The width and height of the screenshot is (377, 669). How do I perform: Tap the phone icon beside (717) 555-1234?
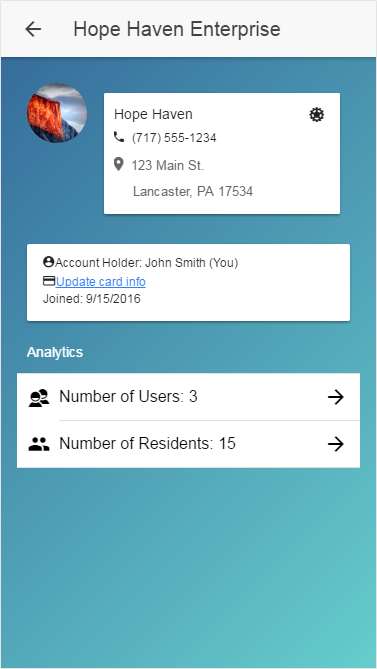point(119,137)
